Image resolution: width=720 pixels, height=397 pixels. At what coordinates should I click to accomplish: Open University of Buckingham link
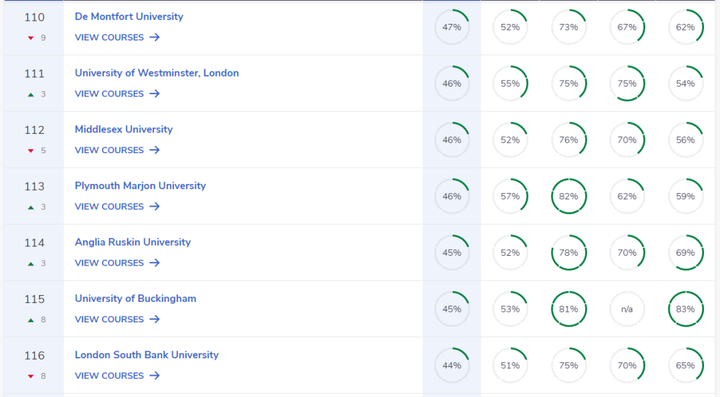point(135,299)
